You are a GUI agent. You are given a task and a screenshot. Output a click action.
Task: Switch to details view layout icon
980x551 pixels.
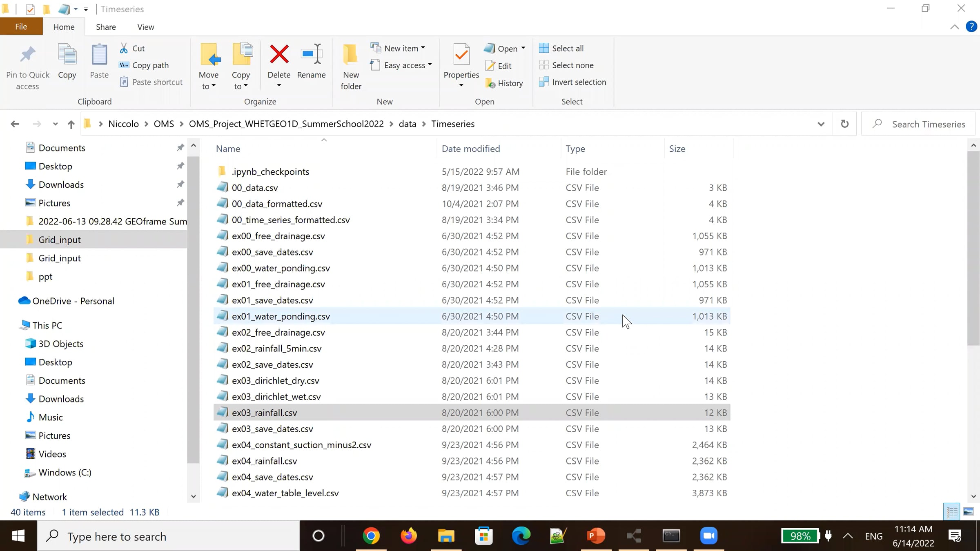point(952,511)
